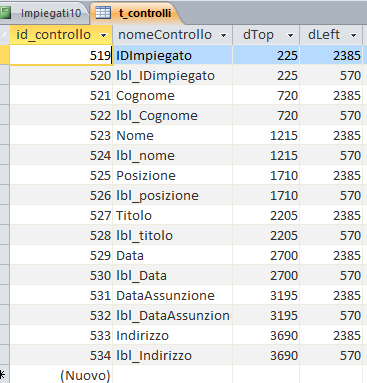Click the lbl_Data cell
This screenshot has width=367, height=383.
tap(173, 275)
